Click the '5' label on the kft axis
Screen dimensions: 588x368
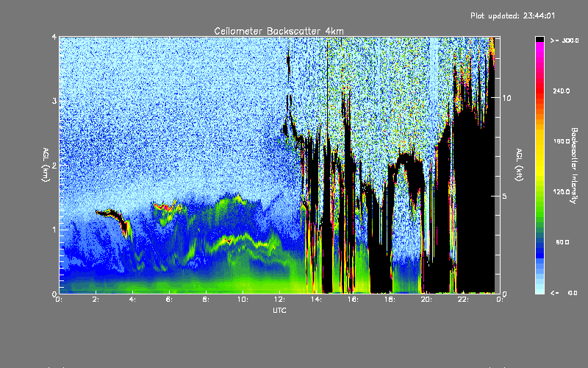click(505, 196)
